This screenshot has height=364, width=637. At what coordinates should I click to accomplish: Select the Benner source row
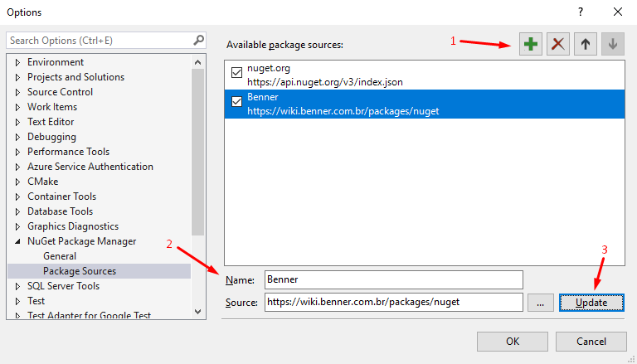(x=425, y=104)
